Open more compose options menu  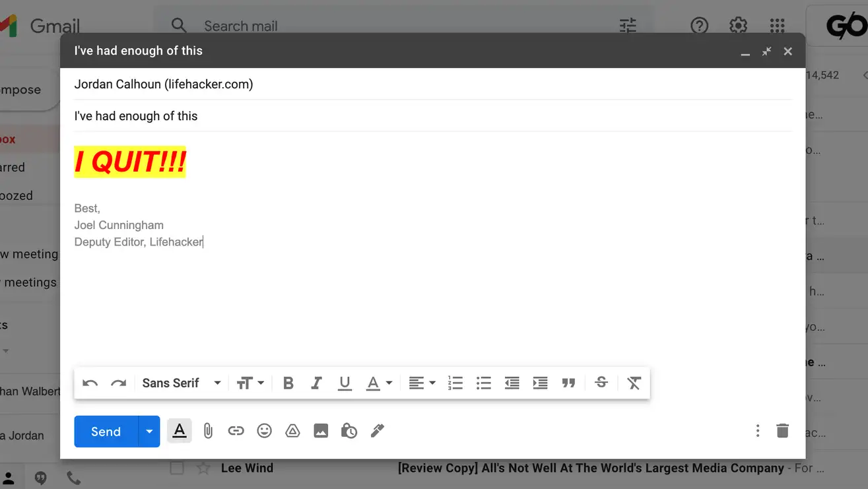click(758, 431)
